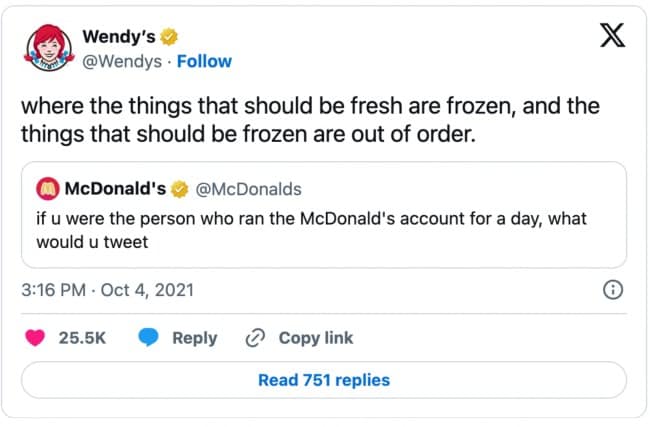Click the Reply text label

coord(194,338)
